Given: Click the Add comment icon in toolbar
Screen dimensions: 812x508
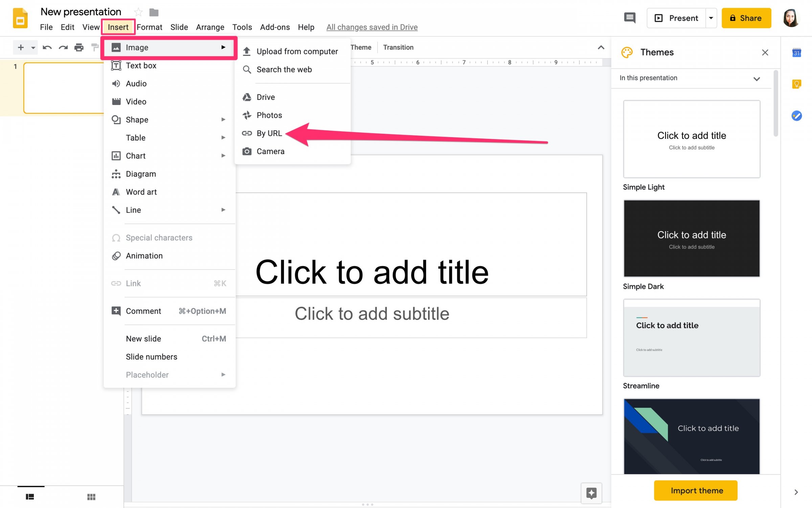Looking at the screenshot, I should (x=630, y=18).
